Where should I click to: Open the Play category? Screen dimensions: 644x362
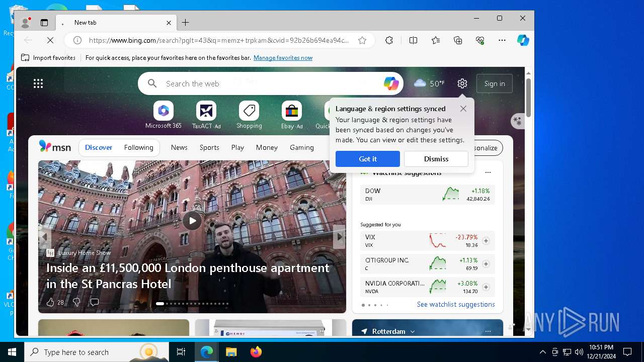click(x=237, y=147)
